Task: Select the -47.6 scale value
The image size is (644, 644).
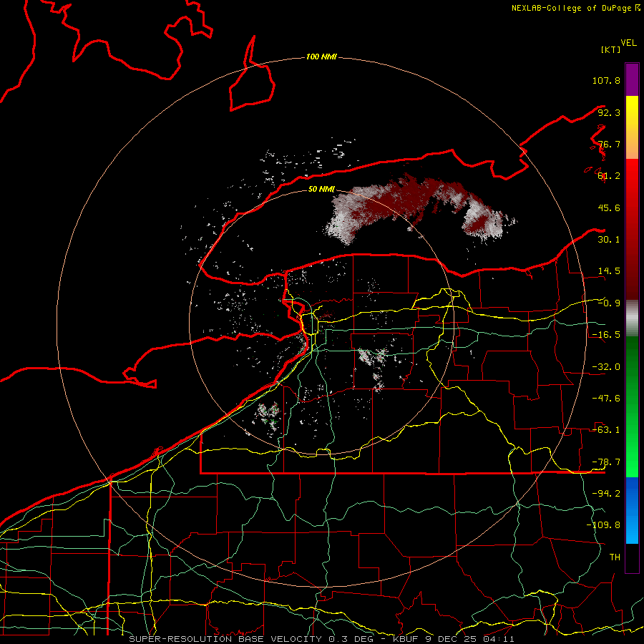Action: pos(606,399)
